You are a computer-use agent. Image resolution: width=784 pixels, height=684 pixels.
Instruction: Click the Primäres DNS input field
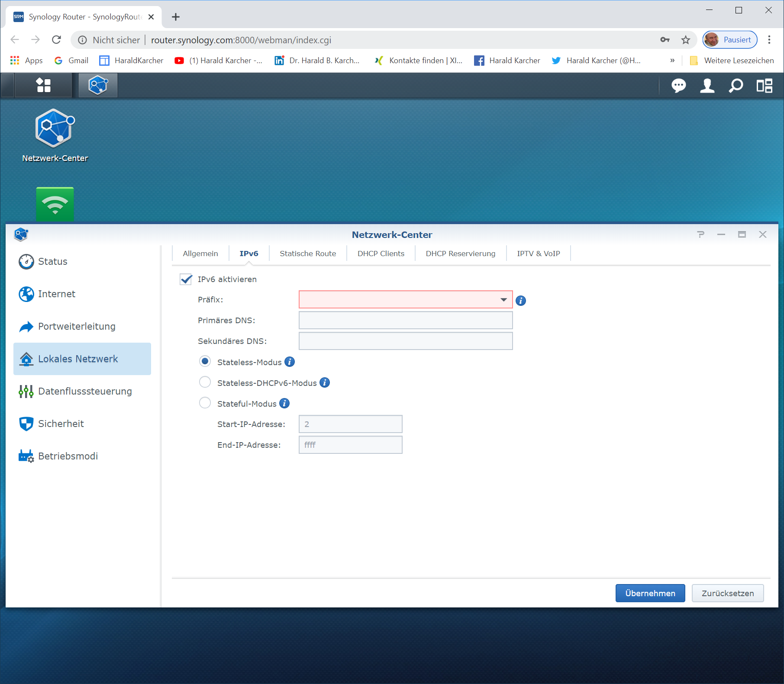point(405,320)
